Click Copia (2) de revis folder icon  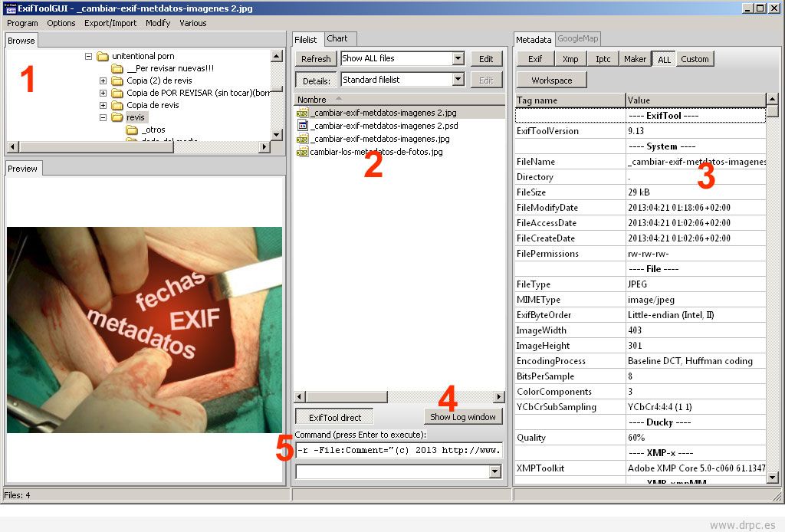117,80
